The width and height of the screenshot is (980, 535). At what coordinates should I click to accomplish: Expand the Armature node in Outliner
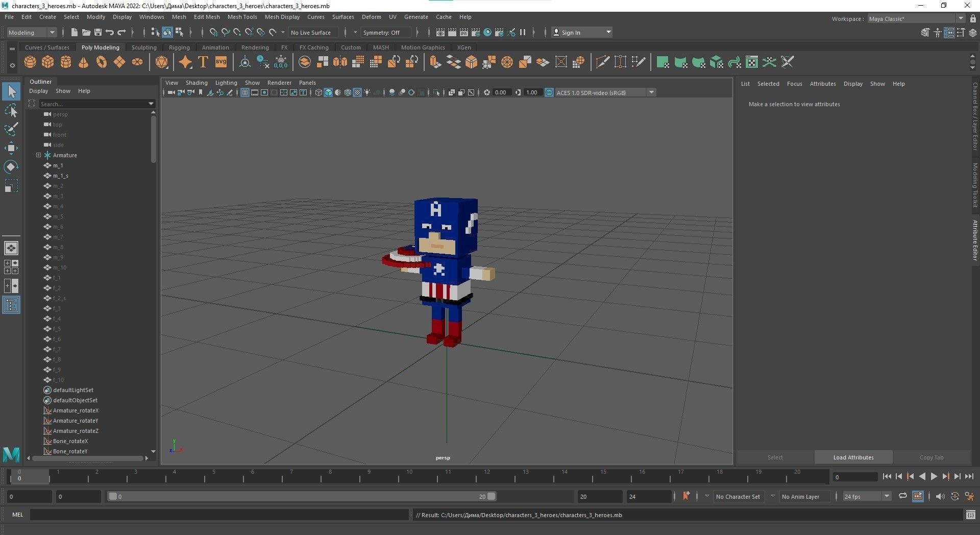38,155
